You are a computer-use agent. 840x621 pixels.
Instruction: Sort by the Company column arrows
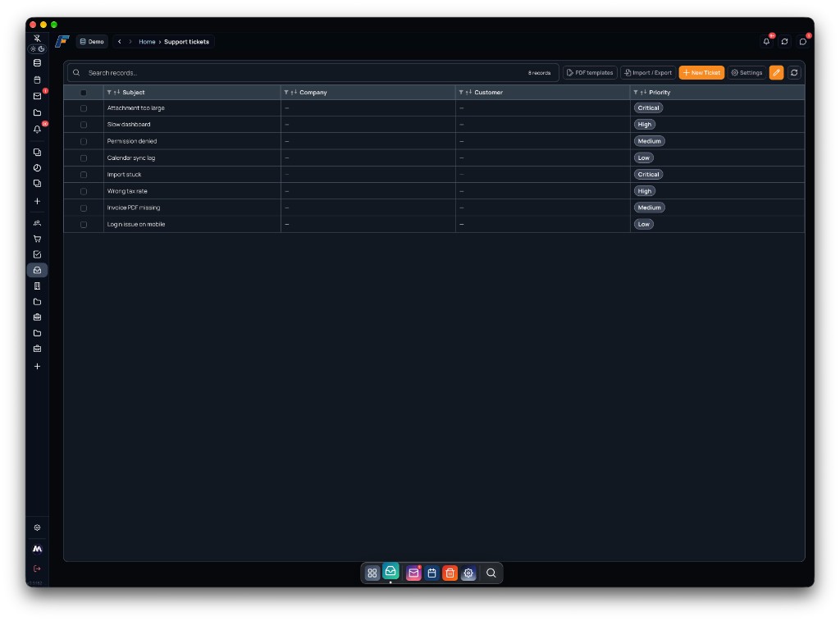coord(294,92)
